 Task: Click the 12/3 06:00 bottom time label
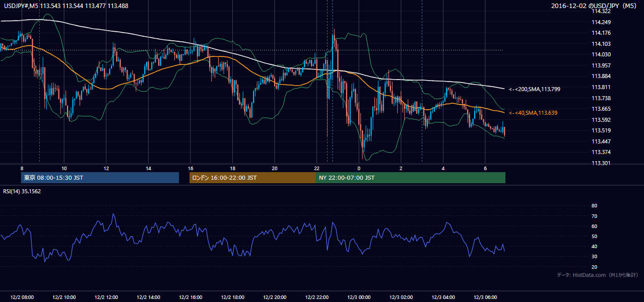pyautogui.click(x=485, y=297)
